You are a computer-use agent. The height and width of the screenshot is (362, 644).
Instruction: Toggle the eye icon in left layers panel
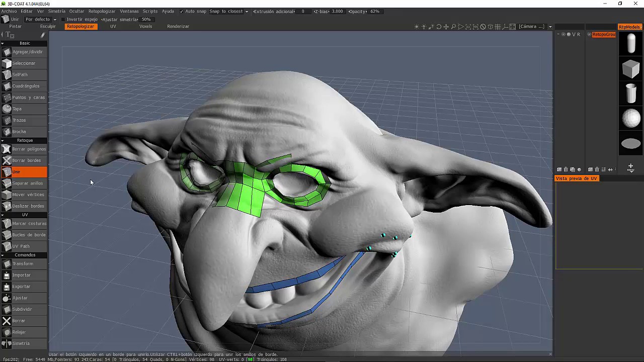[x=563, y=34]
